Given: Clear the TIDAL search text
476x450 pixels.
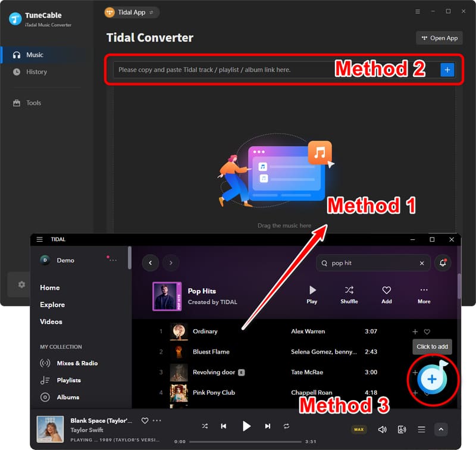Looking at the screenshot, I should click(422, 263).
